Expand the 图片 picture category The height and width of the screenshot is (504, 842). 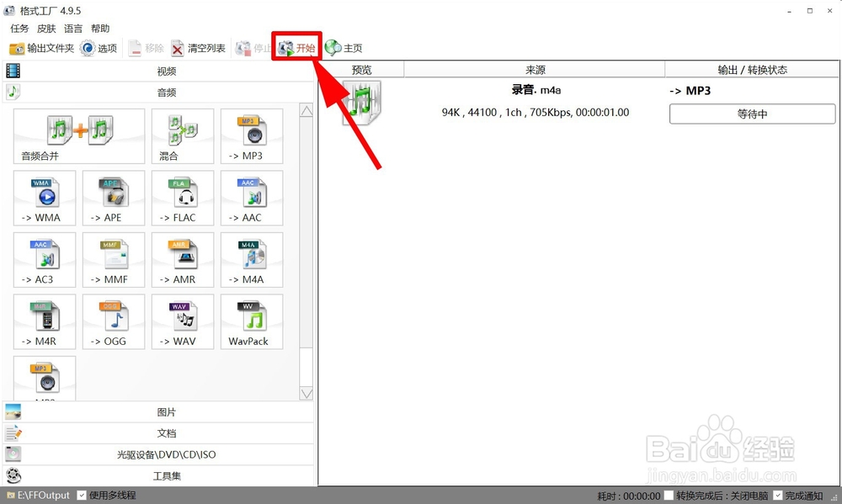click(159, 412)
